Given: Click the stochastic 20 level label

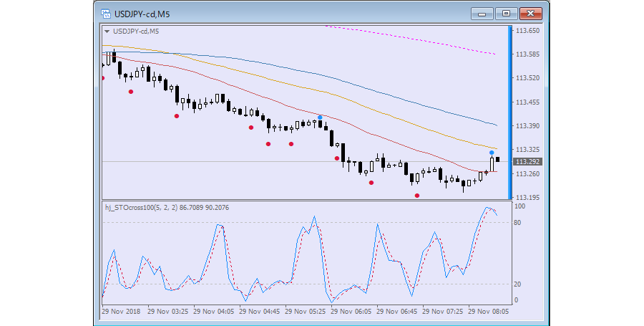Looking at the screenshot, I should [x=517, y=284].
